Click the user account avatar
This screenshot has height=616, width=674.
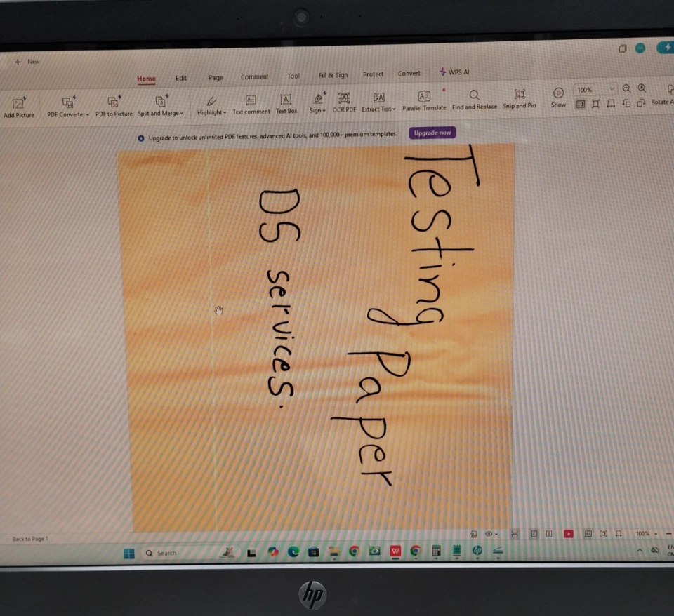pos(640,48)
